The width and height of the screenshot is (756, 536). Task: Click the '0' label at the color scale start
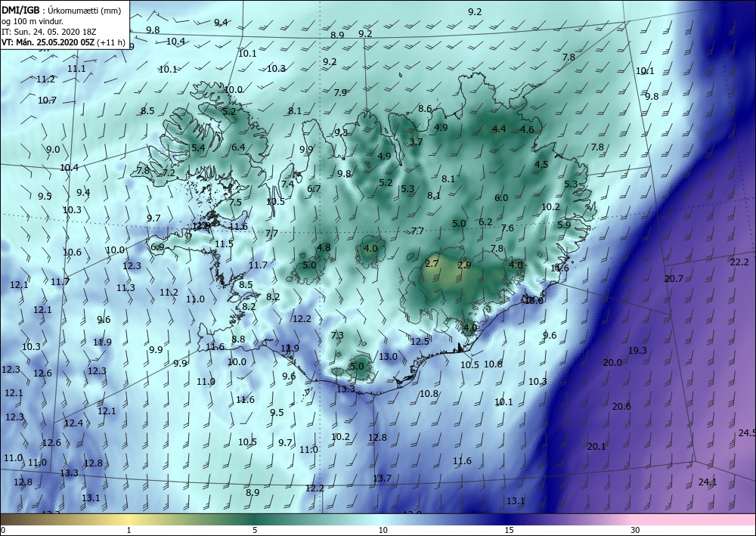3,530
